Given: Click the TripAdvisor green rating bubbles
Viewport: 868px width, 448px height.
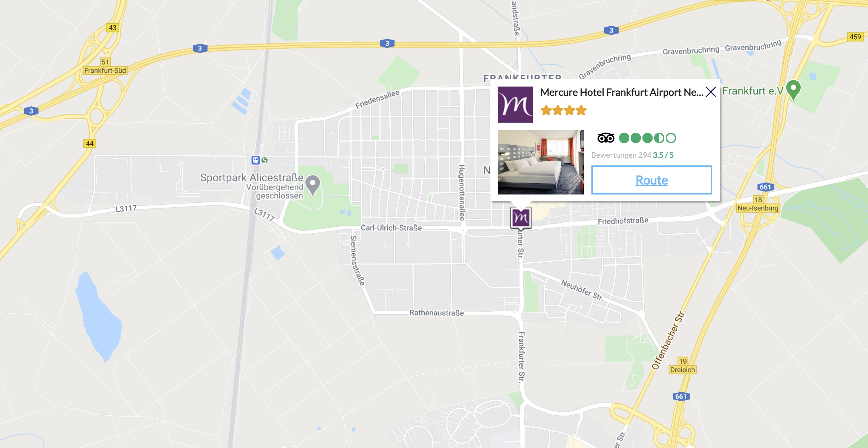Looking at the screenshot, I should [x=647, y=138].
